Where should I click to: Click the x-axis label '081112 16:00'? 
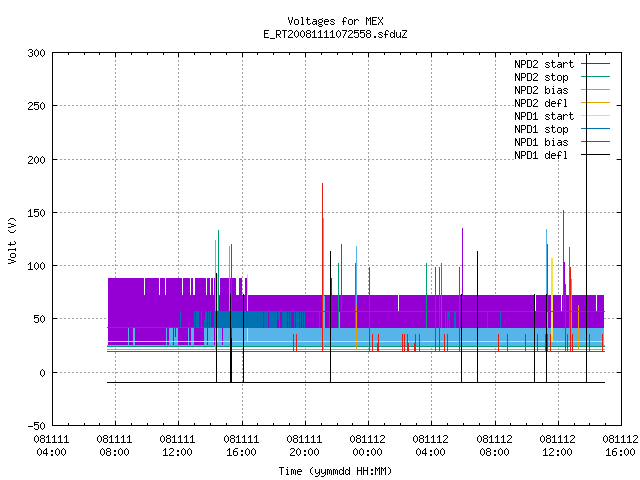pos(620,446)
